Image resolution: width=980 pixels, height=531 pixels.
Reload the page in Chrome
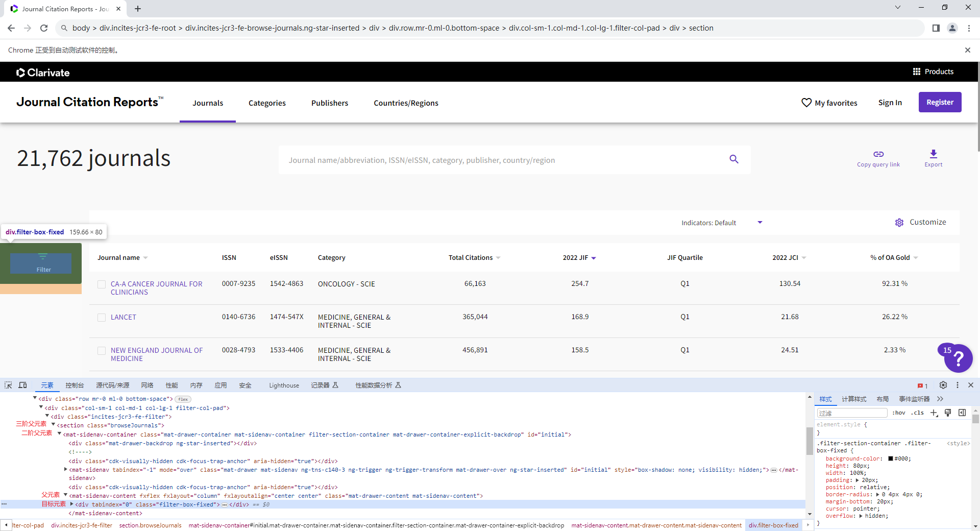[x=44, y=28]
